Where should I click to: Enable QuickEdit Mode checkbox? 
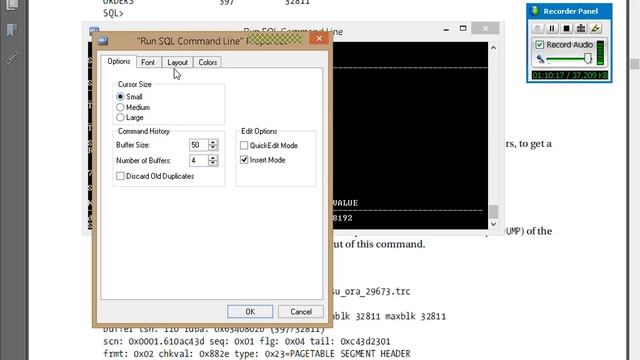point(244,145)
